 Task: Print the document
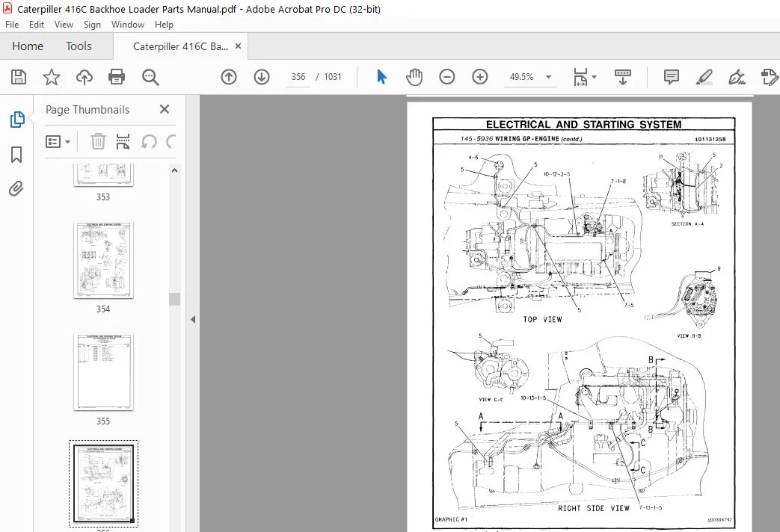coord(117,77)
